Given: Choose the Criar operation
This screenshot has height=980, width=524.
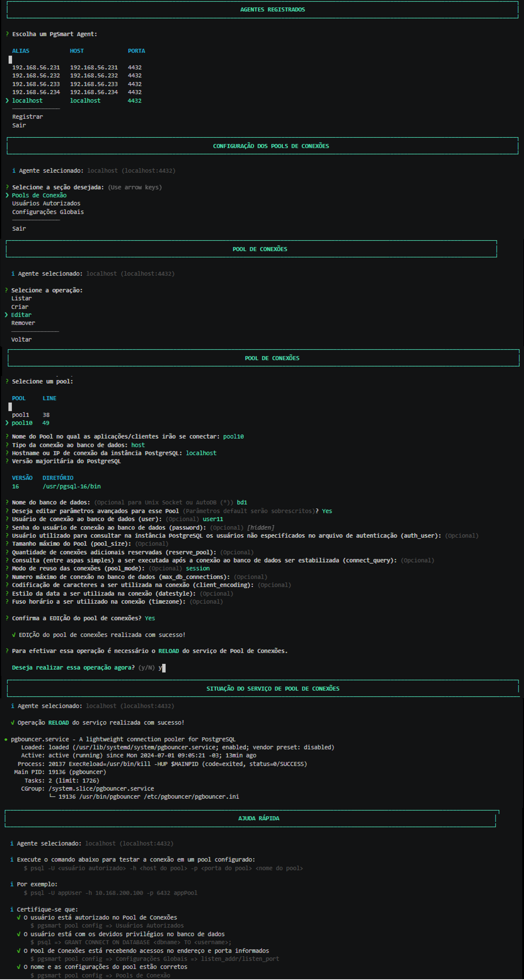Looking at the screenshot, I should click(20, 307).
